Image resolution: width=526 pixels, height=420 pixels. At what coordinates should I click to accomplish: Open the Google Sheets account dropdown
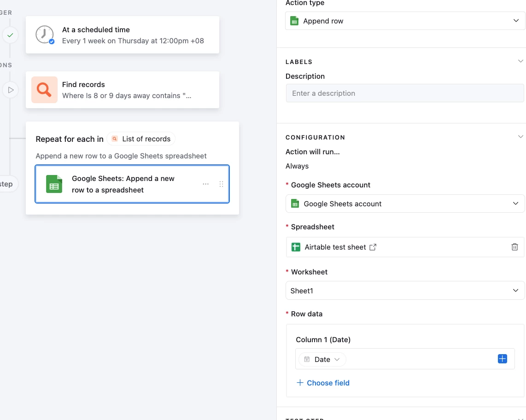click(x=404, y=204)
